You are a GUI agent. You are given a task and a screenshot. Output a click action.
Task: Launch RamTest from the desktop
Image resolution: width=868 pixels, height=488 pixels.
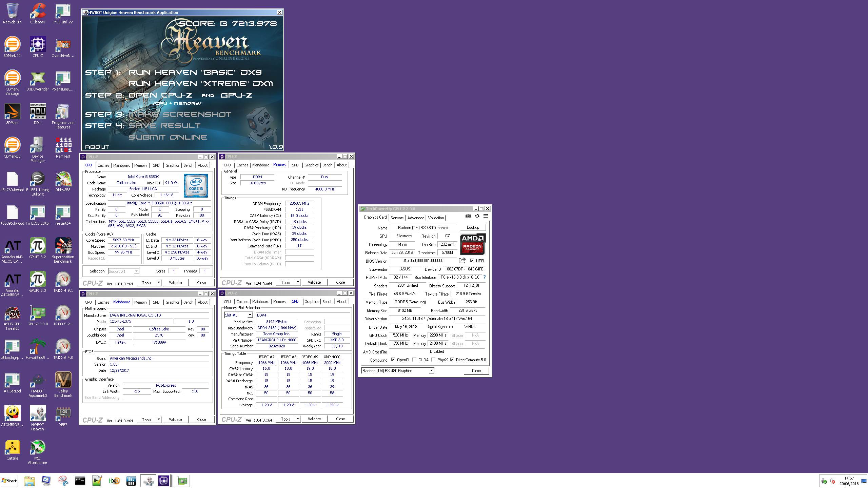coord(63,147)
